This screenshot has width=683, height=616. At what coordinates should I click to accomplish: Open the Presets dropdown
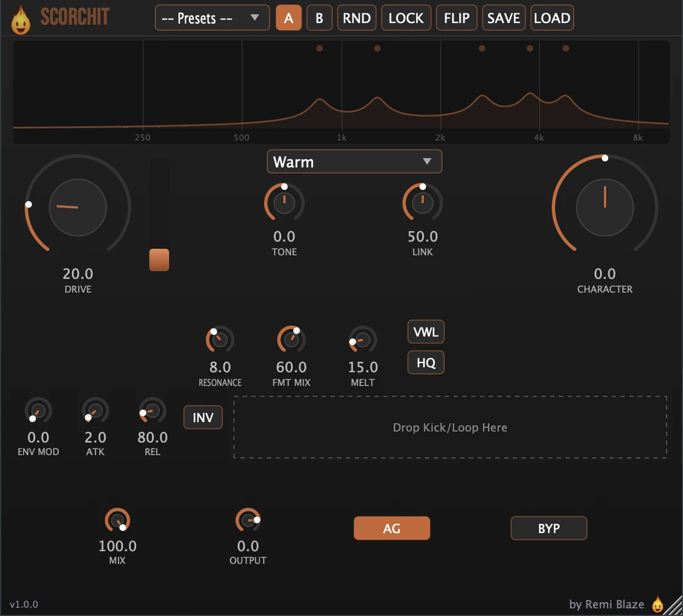(x=212, y=18)
